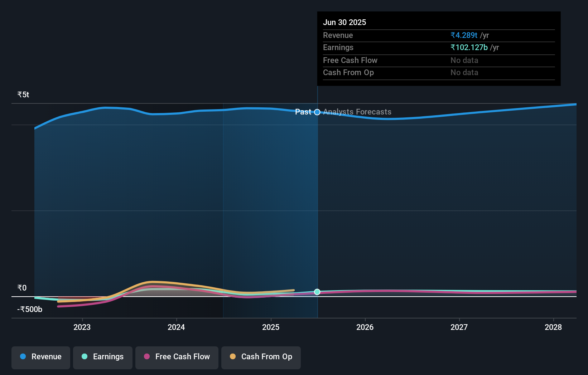Click the Revenue row label in tooltip

[338, 35]
